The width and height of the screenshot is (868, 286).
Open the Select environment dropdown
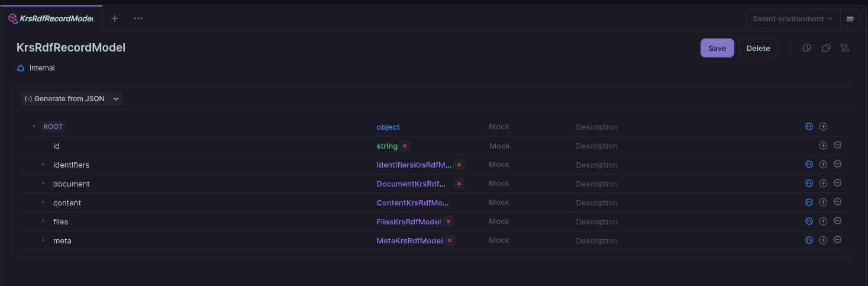[x=792, y=19]
